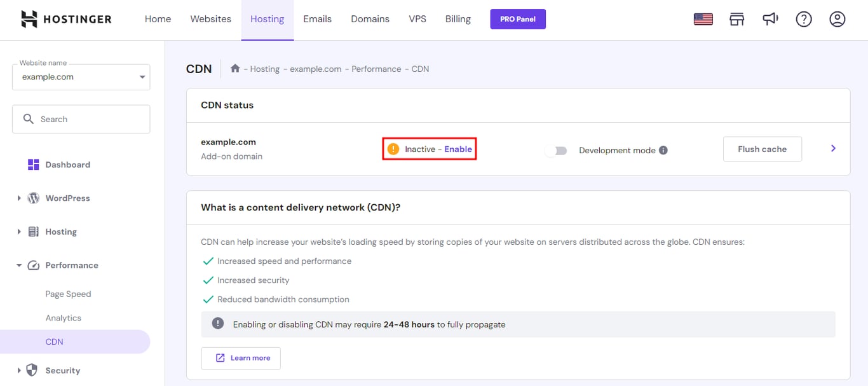Screen dimensions: 868x386
Task: Open the help question mark icon
Action: pyautogui.click(x=804, y=19)
